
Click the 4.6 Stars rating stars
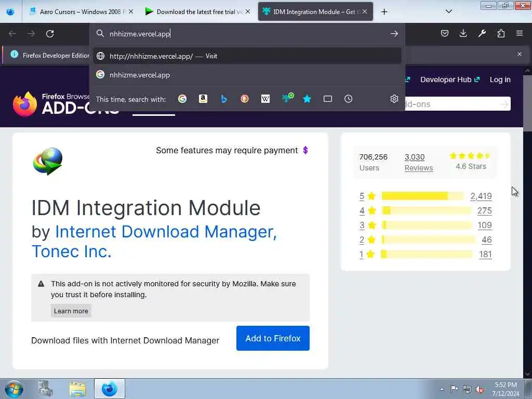pyautogui.click(x=470, y=156)
